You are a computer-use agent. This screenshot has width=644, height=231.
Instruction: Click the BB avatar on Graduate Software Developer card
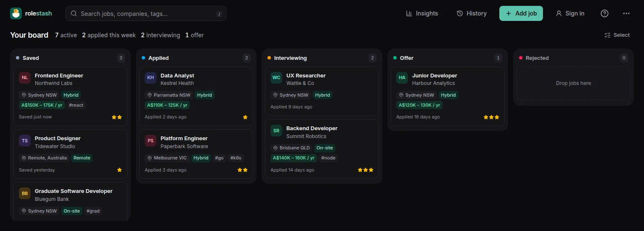(25, 193)
